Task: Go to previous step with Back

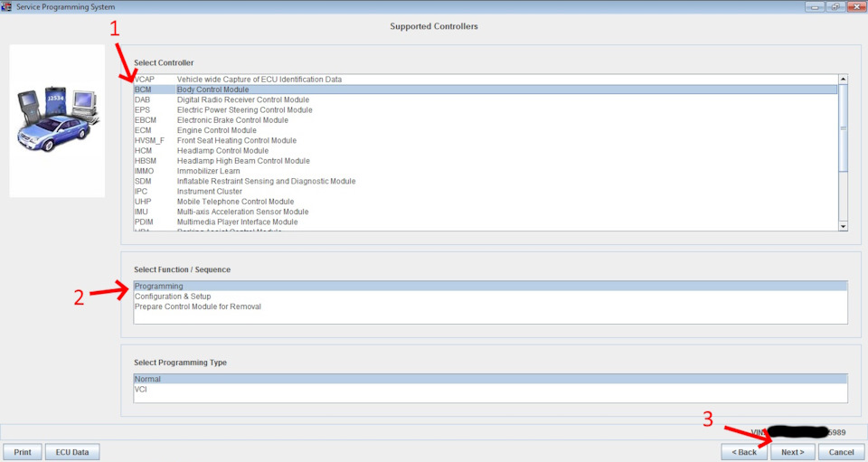Action: tap(744, 452)
